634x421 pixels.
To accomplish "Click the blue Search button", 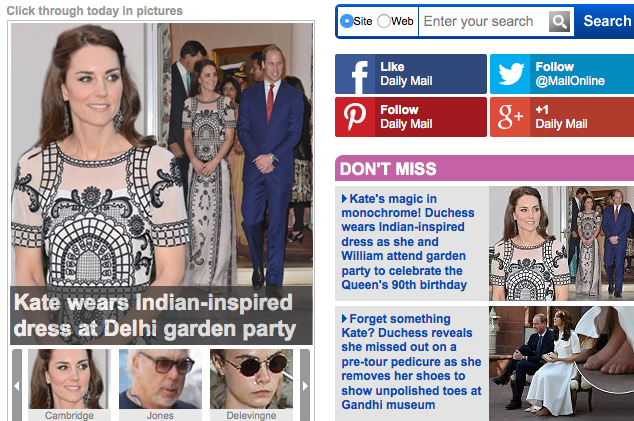I will point(607,21).
